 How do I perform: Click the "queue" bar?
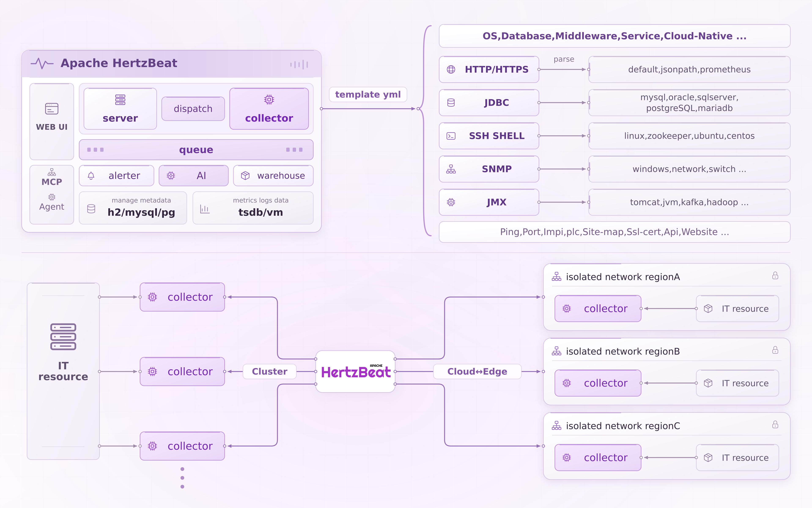[x=196, y=149]
